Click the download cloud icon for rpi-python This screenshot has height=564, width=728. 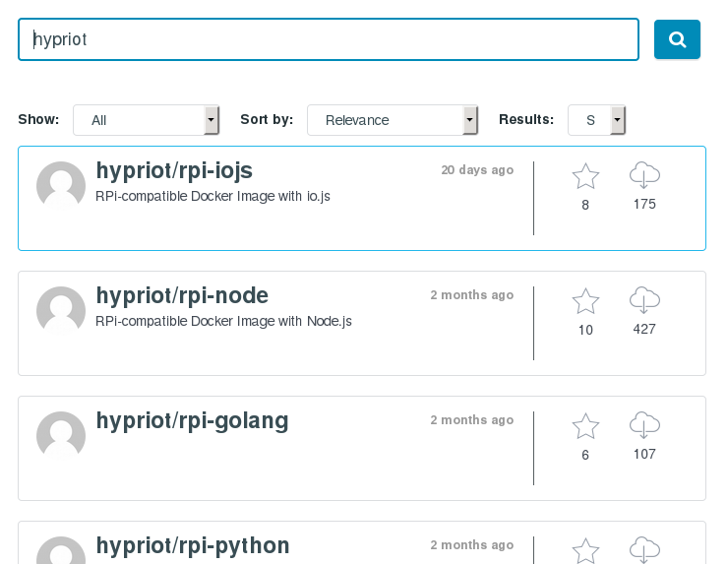click(x=644, y=550)
